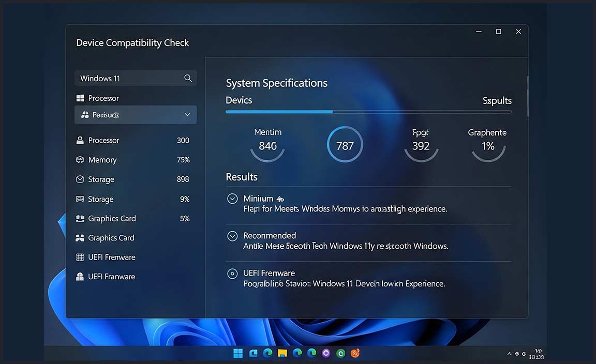596x364 pixels.
Task: Open the purple circle app in the taskbar
Action: (326, 353)
